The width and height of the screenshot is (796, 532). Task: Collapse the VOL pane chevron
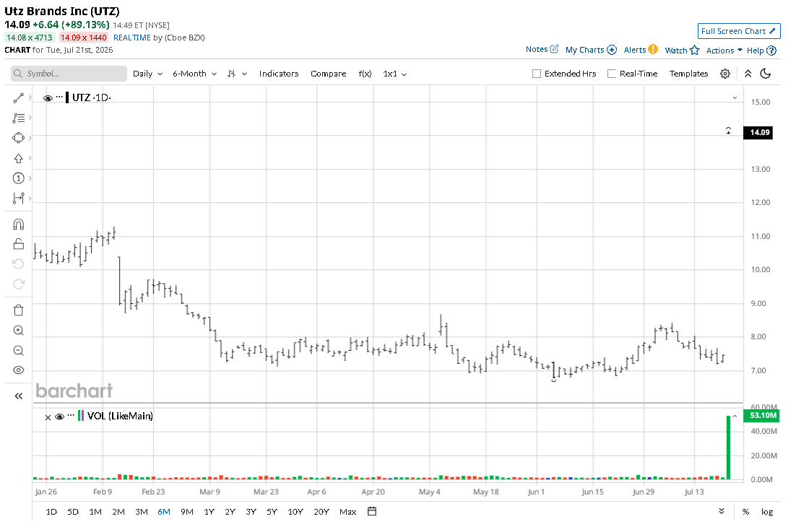(735, 416)
